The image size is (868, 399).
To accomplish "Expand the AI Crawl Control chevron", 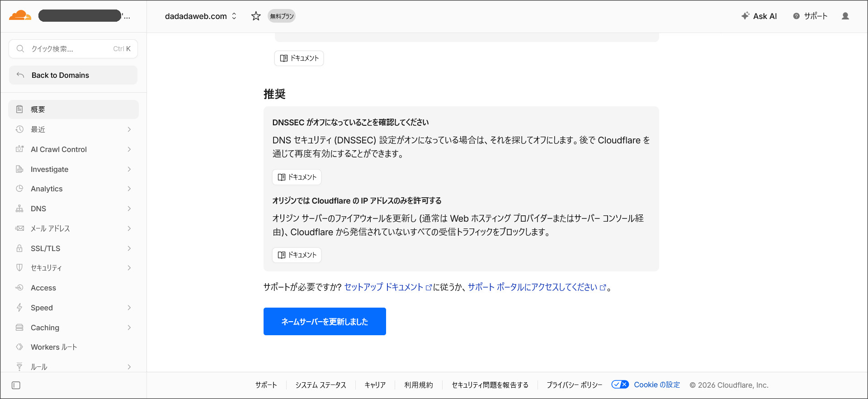I will pos(129,149).
